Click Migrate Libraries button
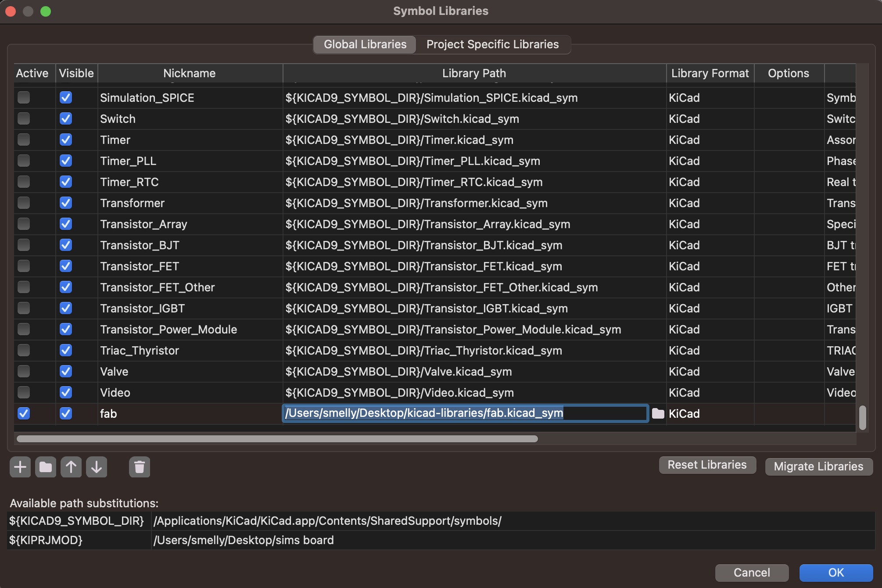The height and width of the screenshot is (588, 882). pos(818,466)
